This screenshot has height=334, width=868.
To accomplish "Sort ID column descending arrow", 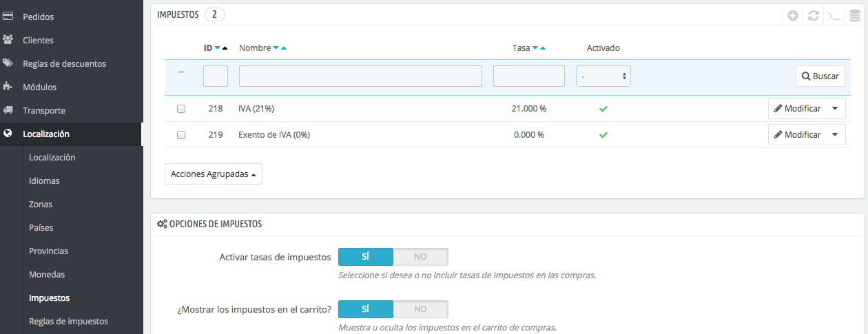I will pos(217,48).
